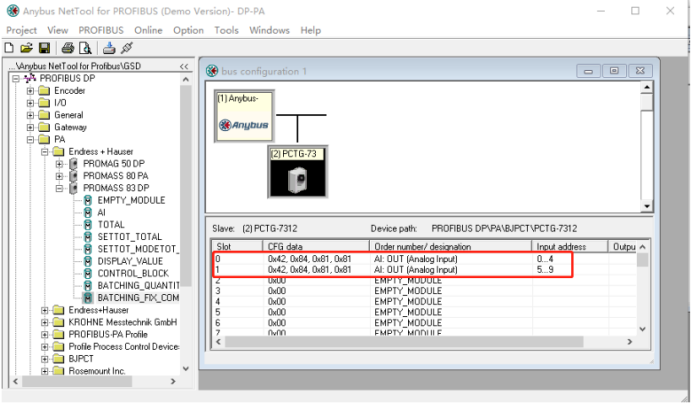
Task: Click the Slot column header
Action: [237, 247]
